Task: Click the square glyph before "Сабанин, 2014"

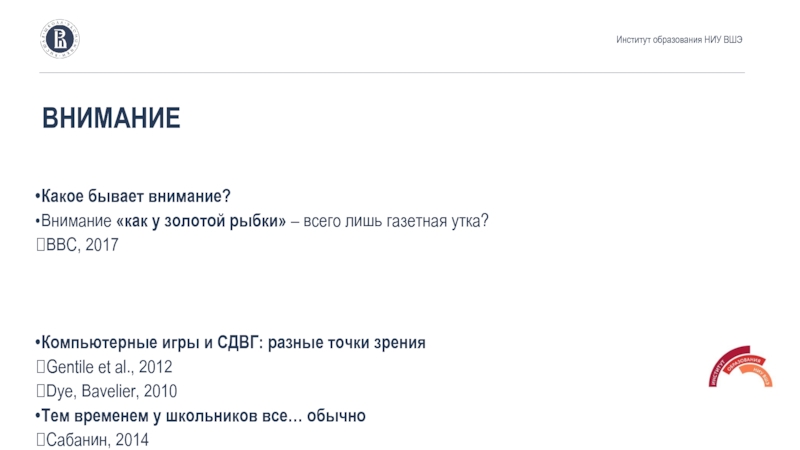Action: coord(40,439)
